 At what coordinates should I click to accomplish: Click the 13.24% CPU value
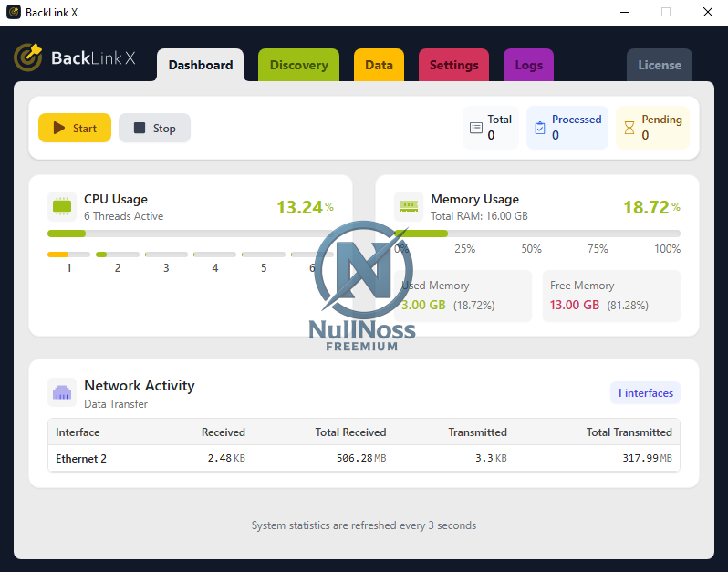click(x=305, y=207)
